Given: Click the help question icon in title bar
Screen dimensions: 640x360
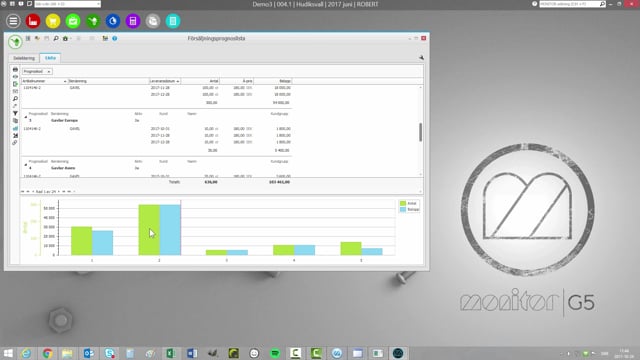Looking at the screenshot, I should coord(534,4).
